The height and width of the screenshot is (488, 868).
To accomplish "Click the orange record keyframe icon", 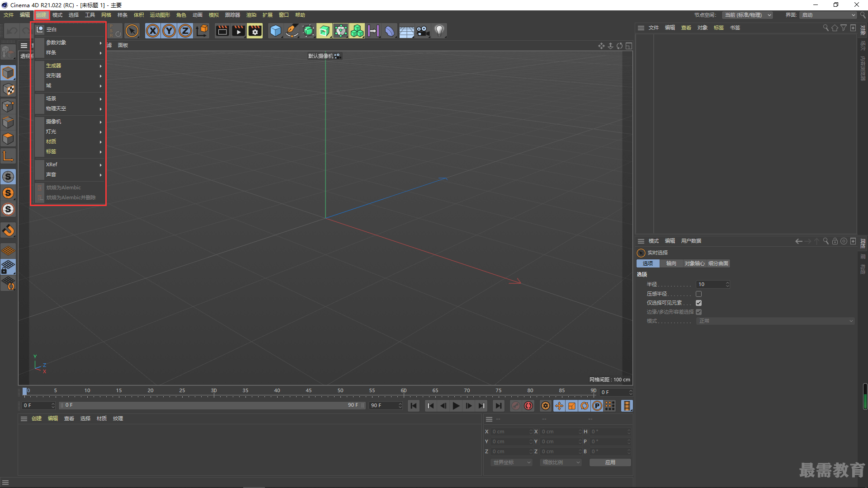I will 546,406.
